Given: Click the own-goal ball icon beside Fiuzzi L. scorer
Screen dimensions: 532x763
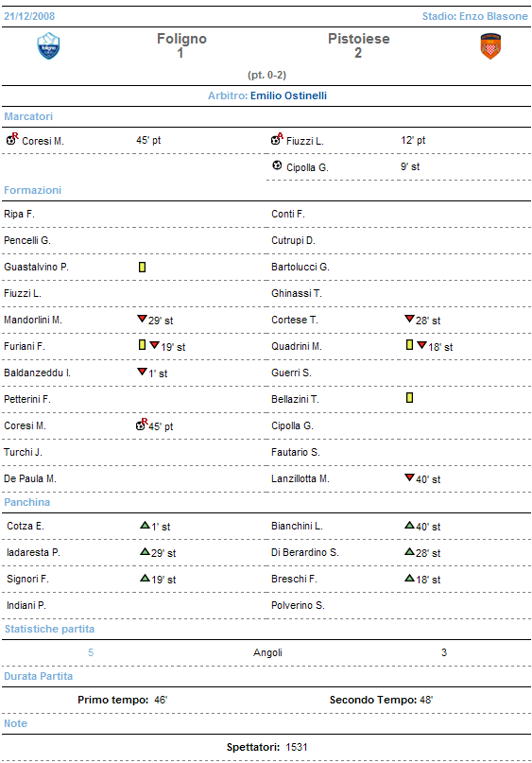Looking at the screenshot, I should [277, 139].
